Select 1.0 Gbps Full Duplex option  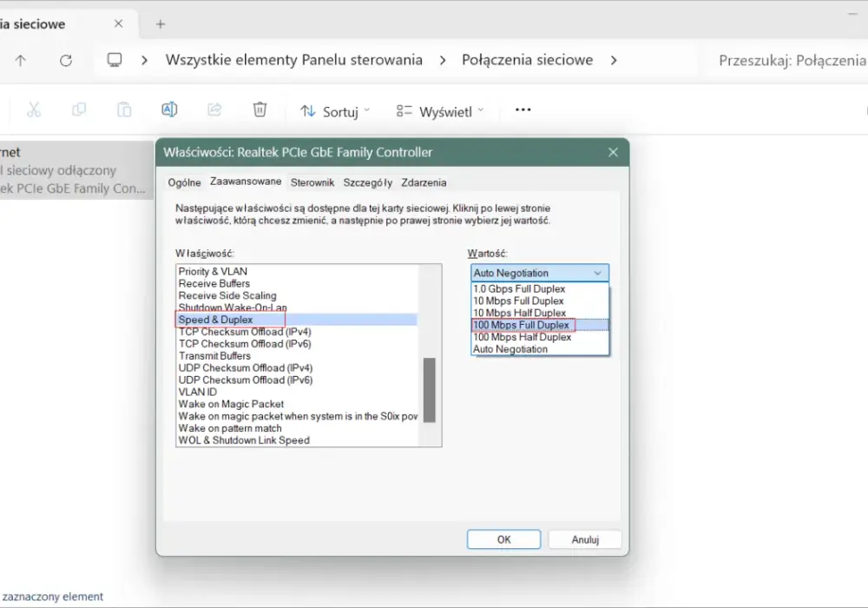point(540,289)
